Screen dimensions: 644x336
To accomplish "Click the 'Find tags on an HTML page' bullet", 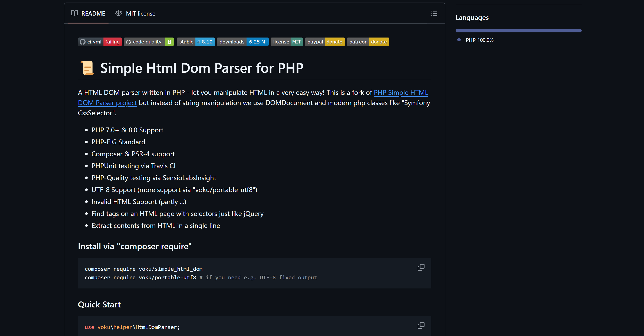I will 178,214.
